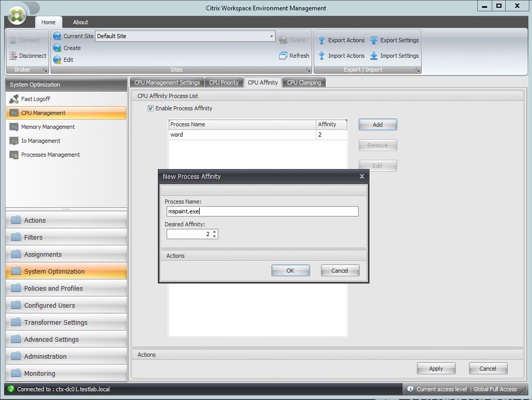Click the access level info icon
The height and width of the screenshot is (400, 532).
[x=410, y=389]
